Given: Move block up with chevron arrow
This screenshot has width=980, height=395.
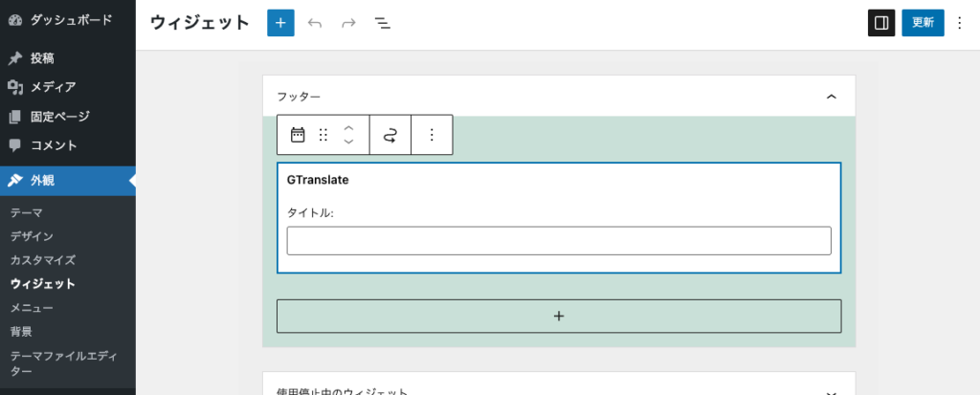Looking at the screenshot, I should 349,127.
